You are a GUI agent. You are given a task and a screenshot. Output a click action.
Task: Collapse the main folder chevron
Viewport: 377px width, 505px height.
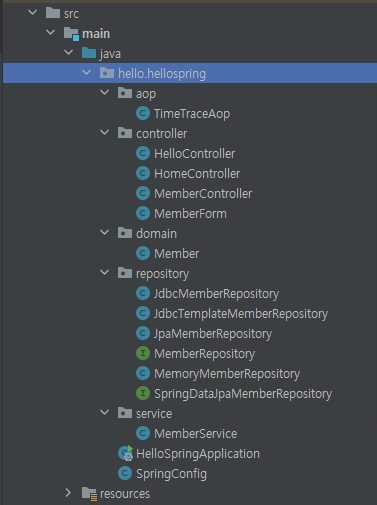(x=51, y=33)
